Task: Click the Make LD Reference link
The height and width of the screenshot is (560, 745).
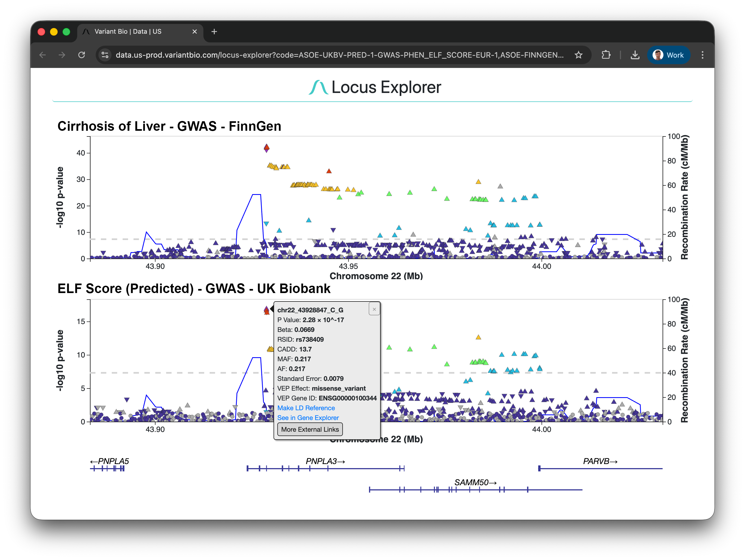Action: [x=306, y=408]
